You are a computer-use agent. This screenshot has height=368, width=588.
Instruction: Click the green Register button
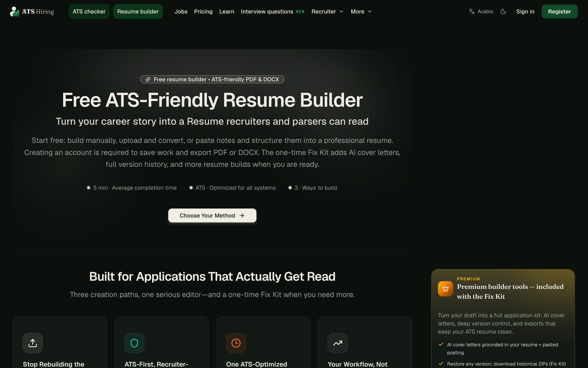560,11
